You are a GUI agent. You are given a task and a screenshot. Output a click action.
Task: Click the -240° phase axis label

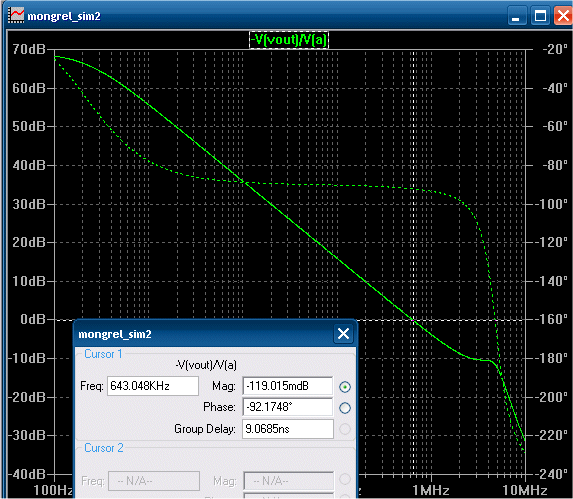(x=552, y=474)
